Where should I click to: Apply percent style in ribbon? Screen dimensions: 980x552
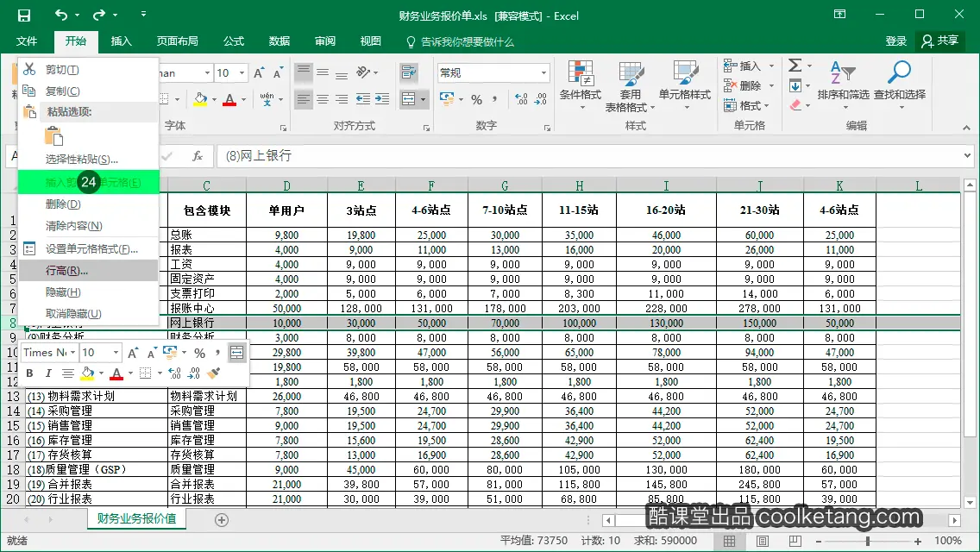click(x=477, y=99)
